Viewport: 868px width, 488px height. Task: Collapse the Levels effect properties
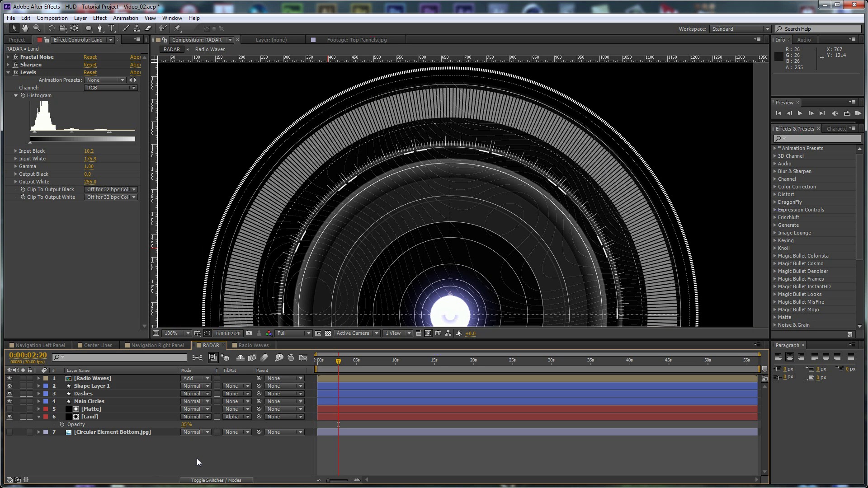click(8, 72)
